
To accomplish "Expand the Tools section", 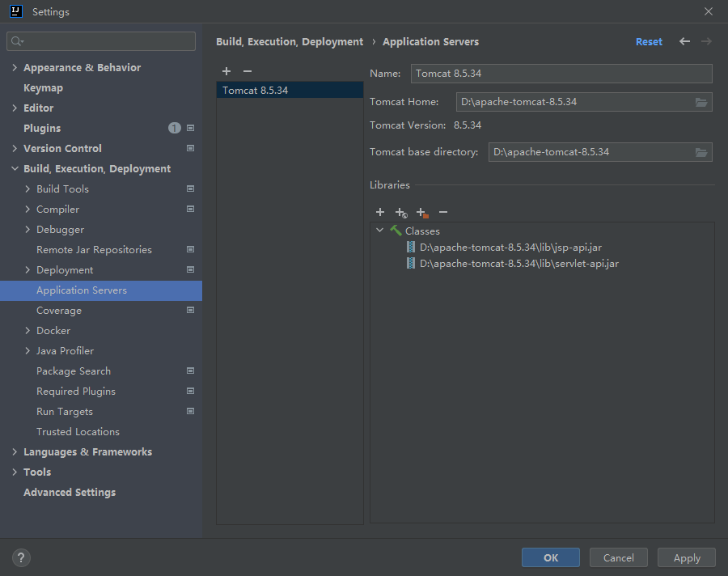I will pyautogui.click(x=15, y=472).
